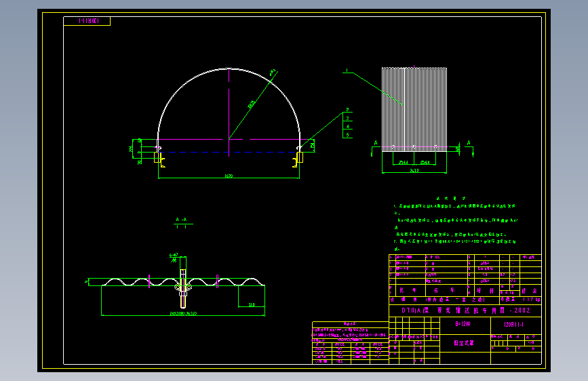Click the 1670 span dimension under the arch
This screenshot has height=381, width=588.
(229, 176)
